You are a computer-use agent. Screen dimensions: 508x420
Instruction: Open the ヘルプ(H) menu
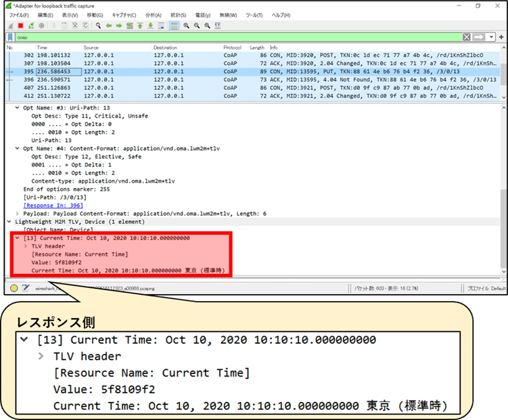pyautogui.click(x=281, y=16)
